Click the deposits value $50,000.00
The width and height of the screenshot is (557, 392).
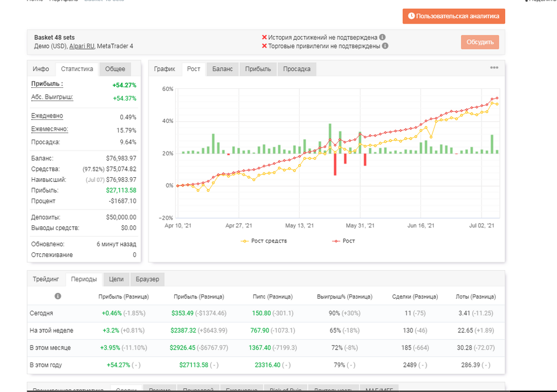tap(121, 217)
